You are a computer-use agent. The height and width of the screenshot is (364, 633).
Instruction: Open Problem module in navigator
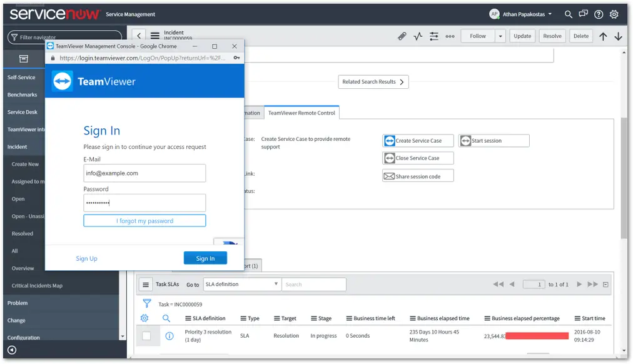click(x=18, y=303)
